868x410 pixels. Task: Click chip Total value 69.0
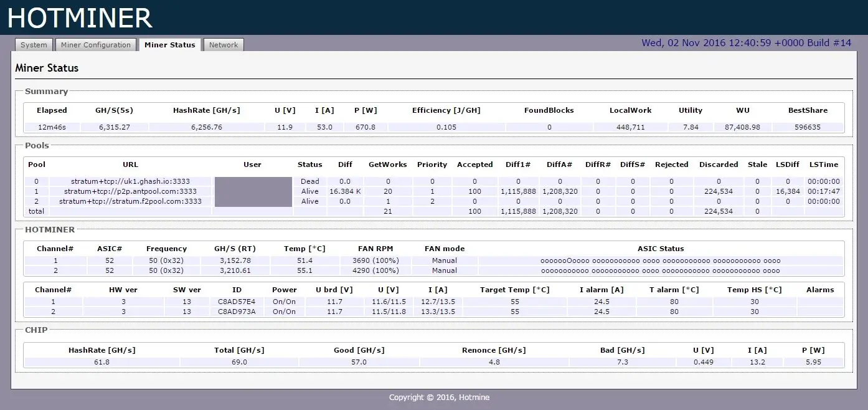(x=239, y=362)
